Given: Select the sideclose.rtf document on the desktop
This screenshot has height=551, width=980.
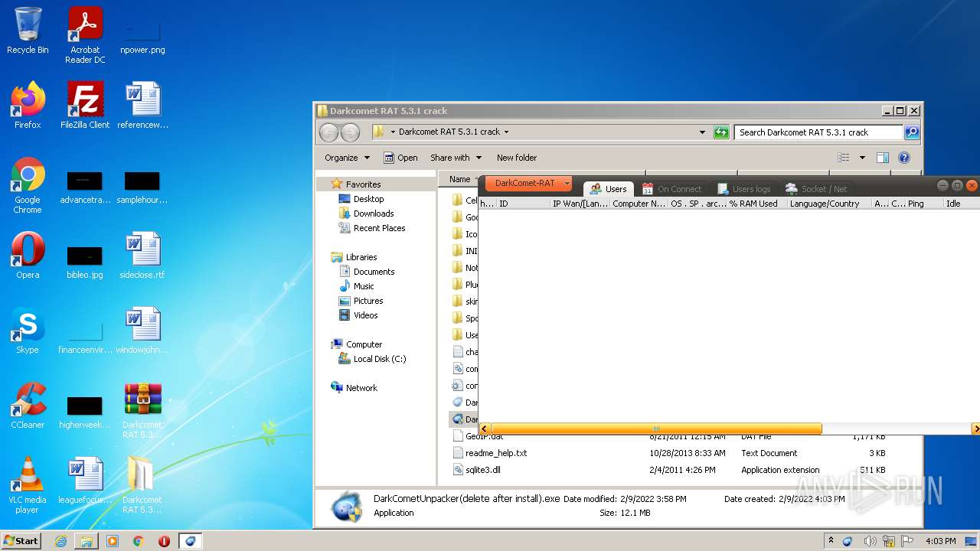Looking at the screenshot, I should point(142,256).
